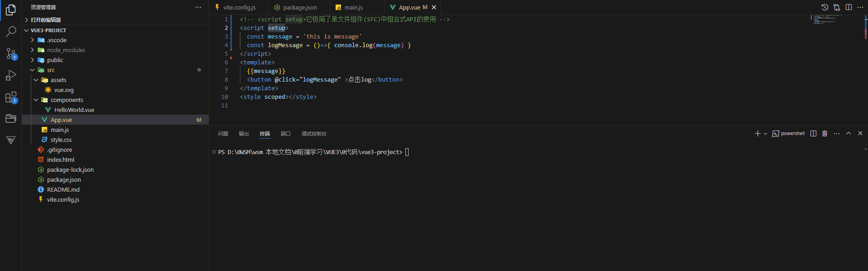The image size is (868, 271).
Task: Kill terminal with trash icon
Action: tap(825, 134)
